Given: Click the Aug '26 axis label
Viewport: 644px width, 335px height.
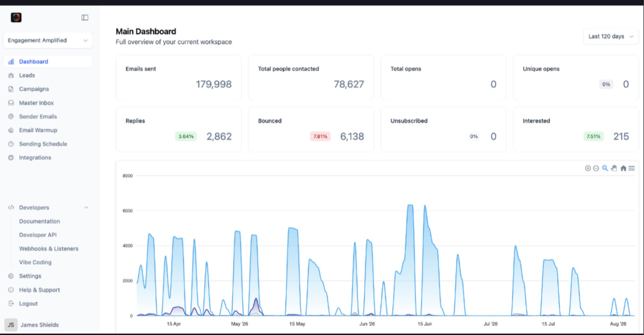Looking at the screenshot, I should pos(618,324).
